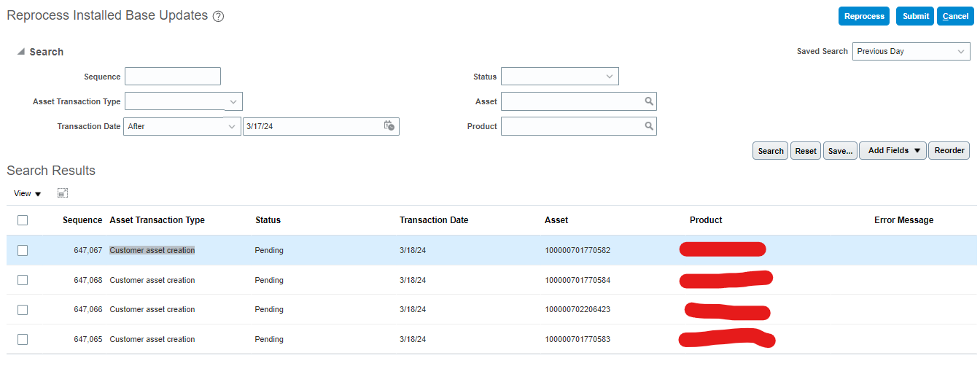This screenshot has height=377, width=980.
Task: Sort by the Sequence column header
Action: pos(82,220)
